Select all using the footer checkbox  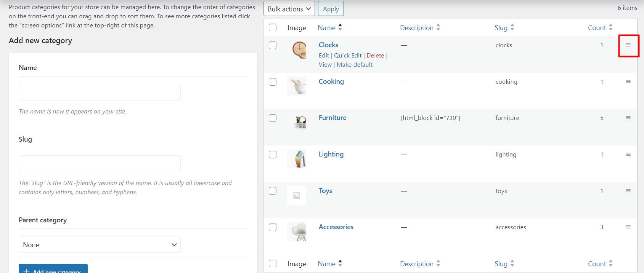pos(273,263)
